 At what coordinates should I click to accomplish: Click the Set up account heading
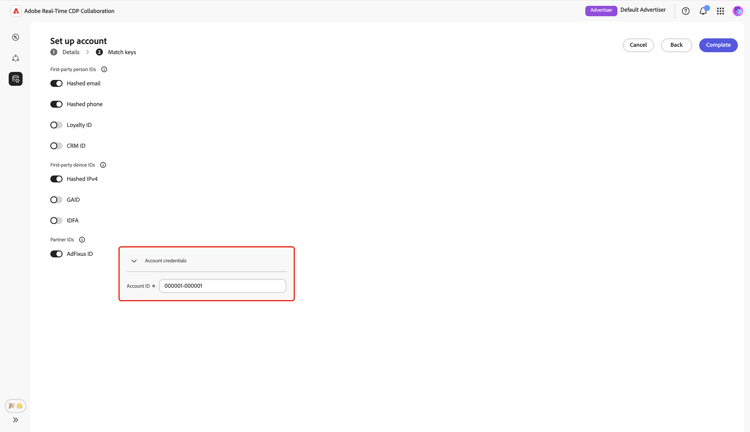pos(78,41)
